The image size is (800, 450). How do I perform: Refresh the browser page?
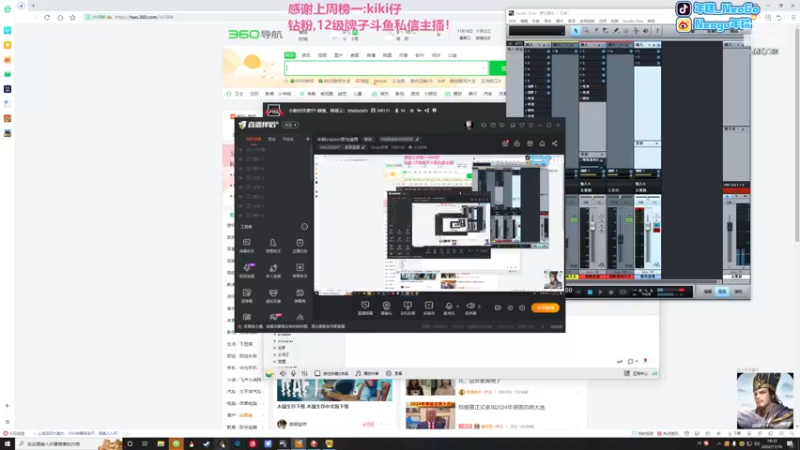point(47,17)
